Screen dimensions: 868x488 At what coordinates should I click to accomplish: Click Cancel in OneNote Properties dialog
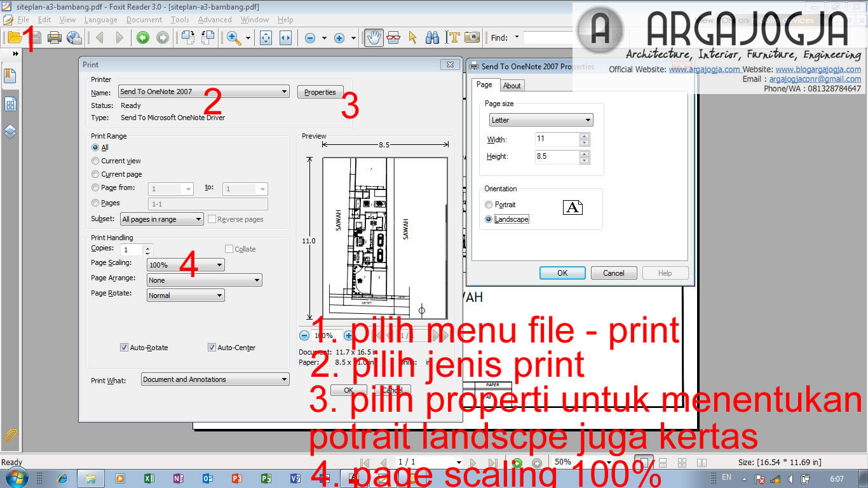click(x=614, y=273)
